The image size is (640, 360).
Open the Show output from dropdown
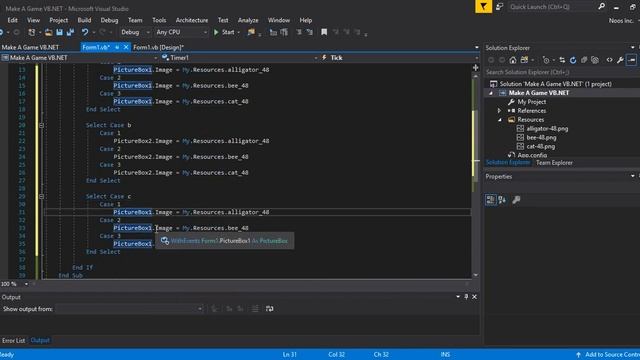[x=129, y=309]
